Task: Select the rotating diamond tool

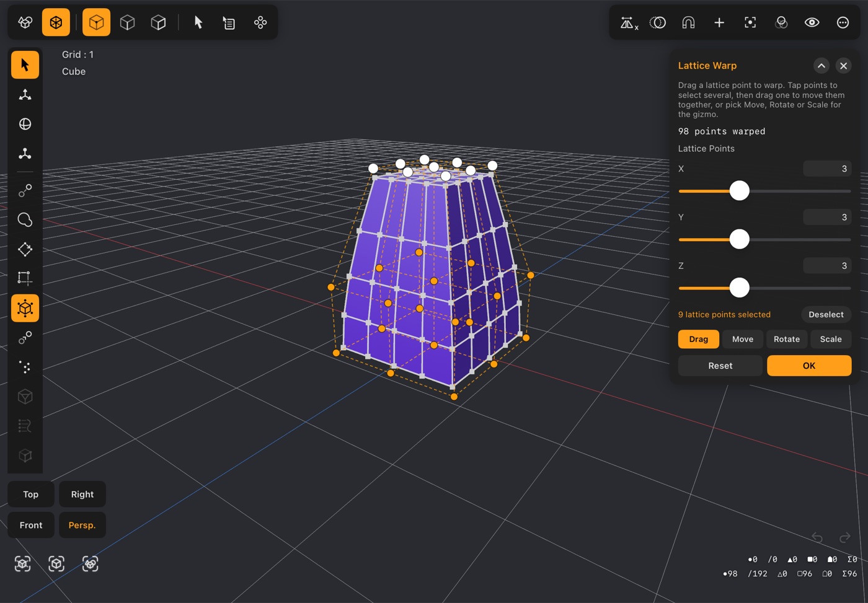Action: (x=25, y=249)
